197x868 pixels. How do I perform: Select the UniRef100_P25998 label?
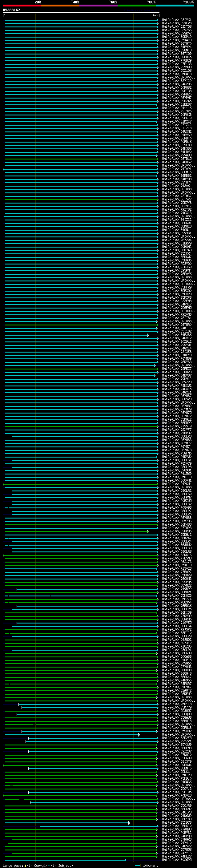coord(176,67)
